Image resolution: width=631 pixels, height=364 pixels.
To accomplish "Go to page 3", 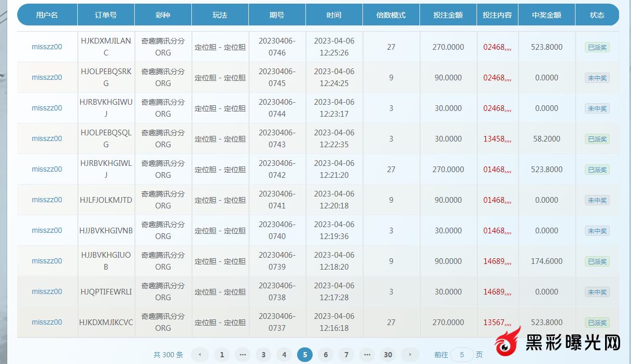I will [263, 355].
